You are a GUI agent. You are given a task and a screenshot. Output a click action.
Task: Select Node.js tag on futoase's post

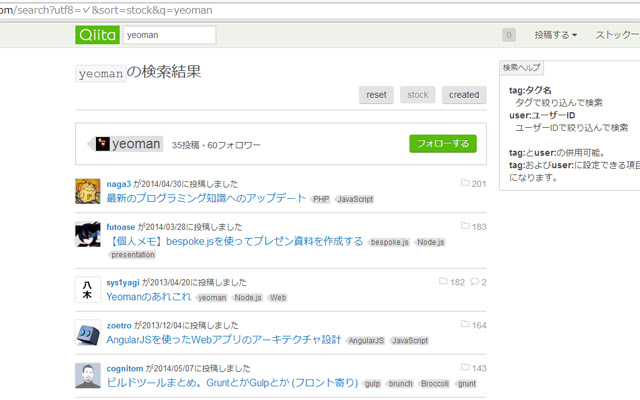pyautogui.click(x=430, y=242)
